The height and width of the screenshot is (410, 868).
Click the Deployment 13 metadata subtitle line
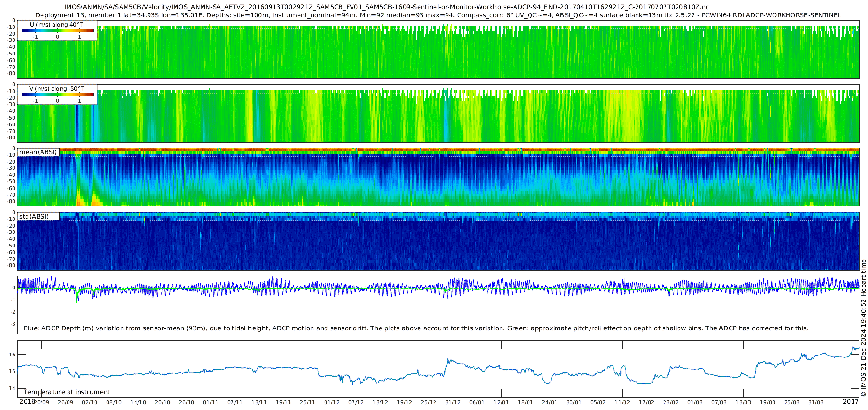tap(438, 15)
